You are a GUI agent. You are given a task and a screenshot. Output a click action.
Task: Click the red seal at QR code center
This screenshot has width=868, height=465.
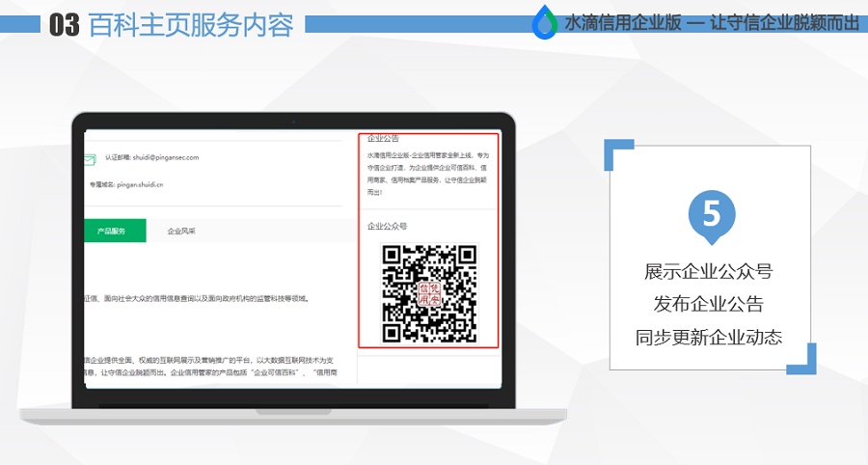429,294
